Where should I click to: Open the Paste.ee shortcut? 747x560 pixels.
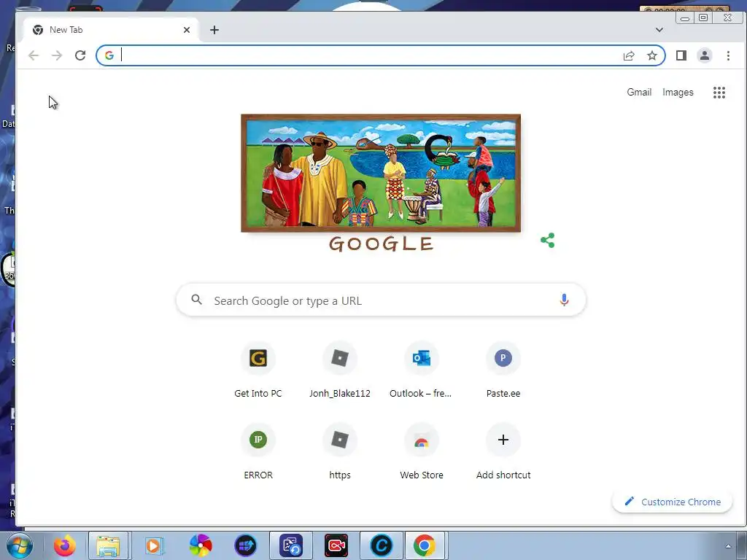click(503, 370)
